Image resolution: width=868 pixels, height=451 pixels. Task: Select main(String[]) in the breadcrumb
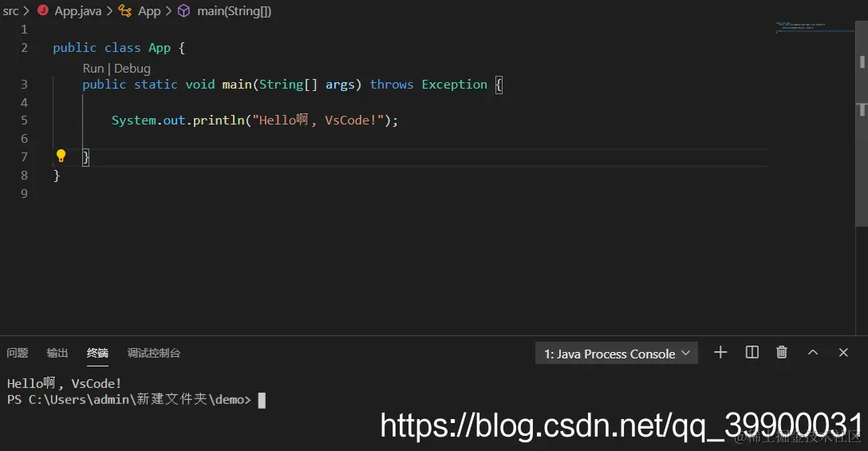click(x=235, y=10)
